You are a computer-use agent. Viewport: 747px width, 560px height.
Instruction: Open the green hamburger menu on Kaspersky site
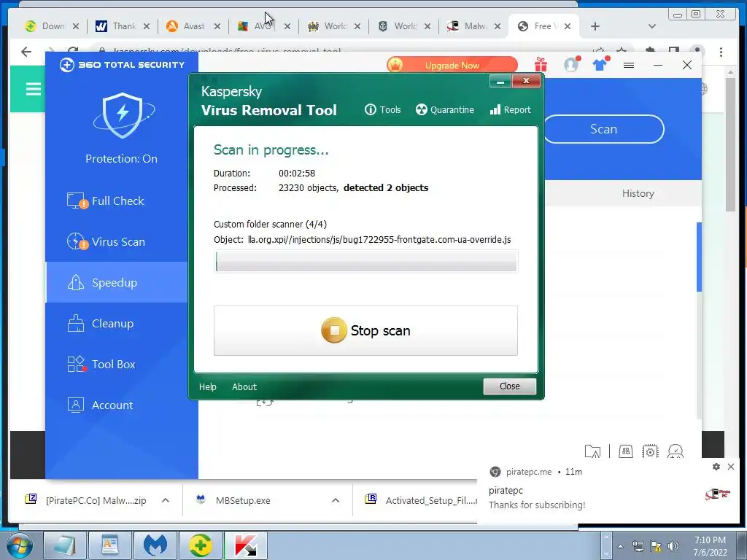[33, 89]
